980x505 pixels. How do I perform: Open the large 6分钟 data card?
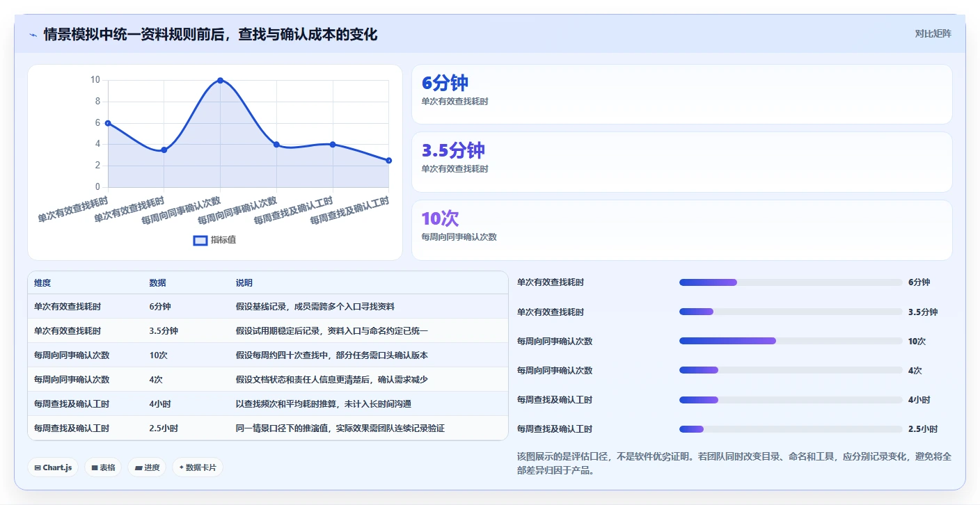pyautogui.click(x=682, y=95)
